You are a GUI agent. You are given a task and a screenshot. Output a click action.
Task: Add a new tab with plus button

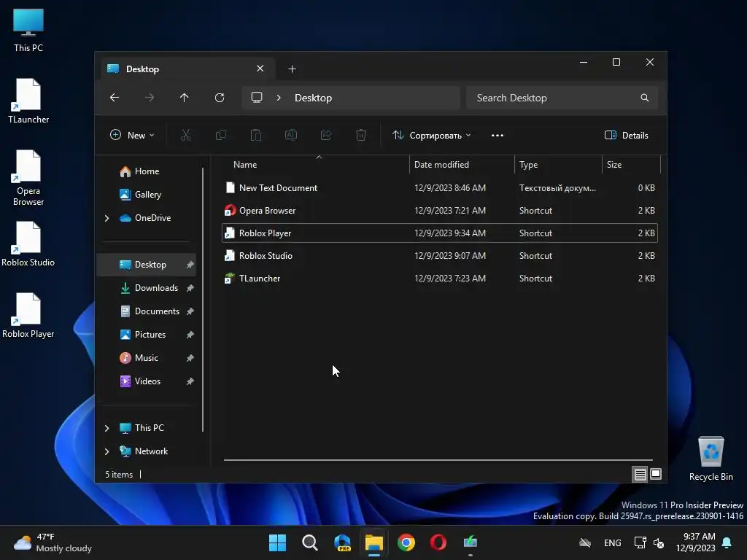292,69
